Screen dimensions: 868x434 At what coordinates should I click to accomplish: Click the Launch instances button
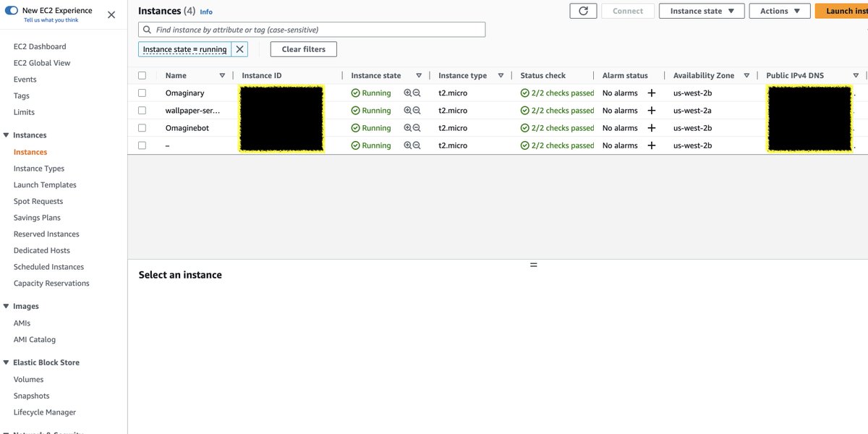tap(842, 11)
